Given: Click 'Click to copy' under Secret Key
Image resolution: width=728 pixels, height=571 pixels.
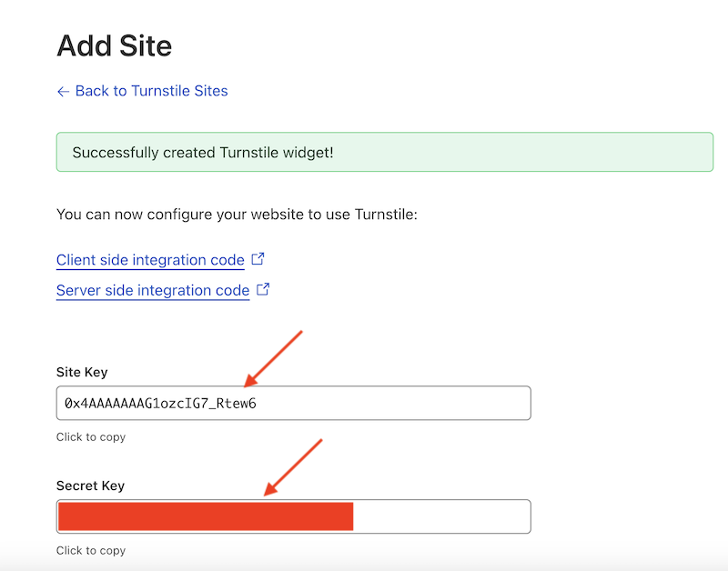Looking at the screenshot, I should click(91, 550).
